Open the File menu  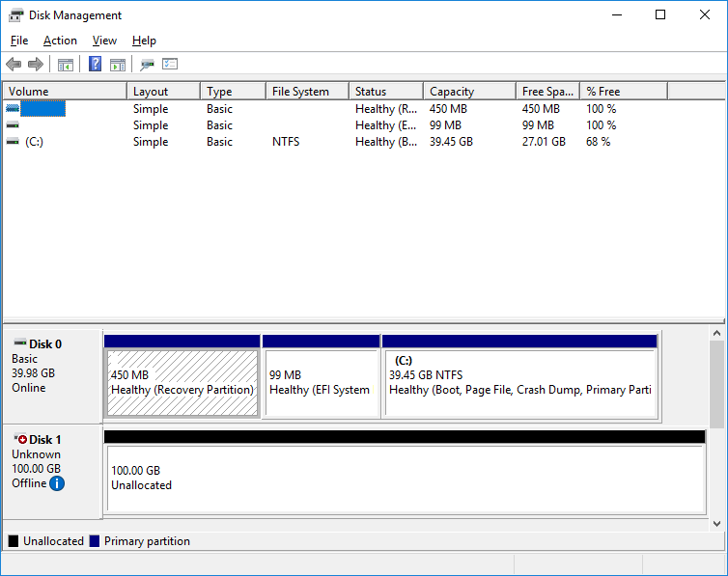click(19, 41)
